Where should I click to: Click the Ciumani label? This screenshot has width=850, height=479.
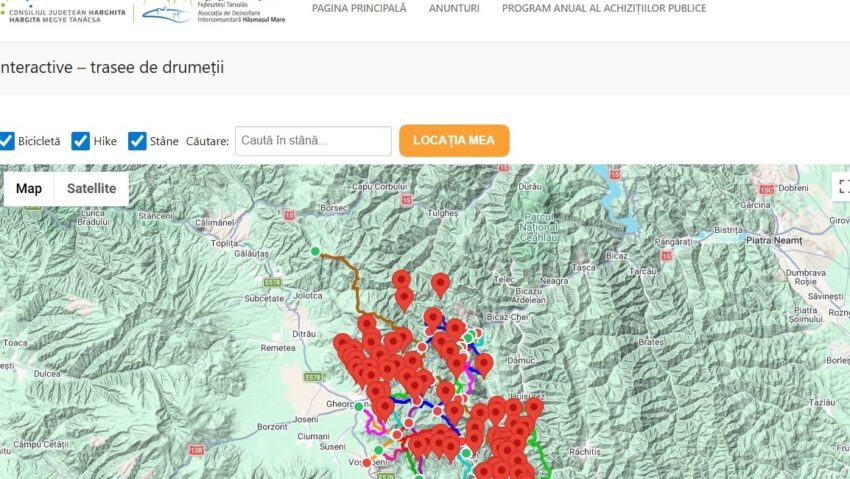313,436
